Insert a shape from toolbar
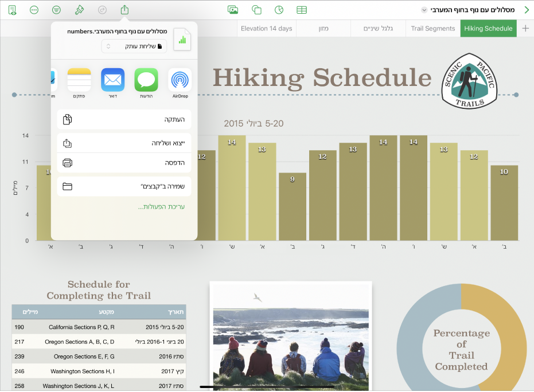The height and width of the screenshot is (392, 534). coord(256,10)
